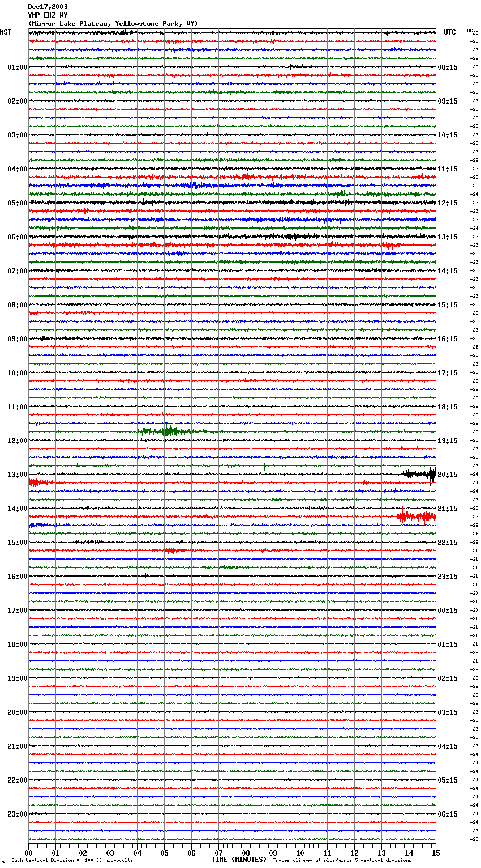This screenshot has width=481, height=868.
Task: Click the 11:15 UTC time label
Action: click(x=448, y=169)
